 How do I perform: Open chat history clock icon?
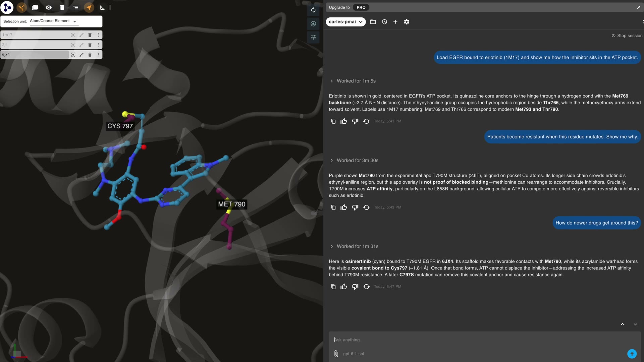click(384, 22)
